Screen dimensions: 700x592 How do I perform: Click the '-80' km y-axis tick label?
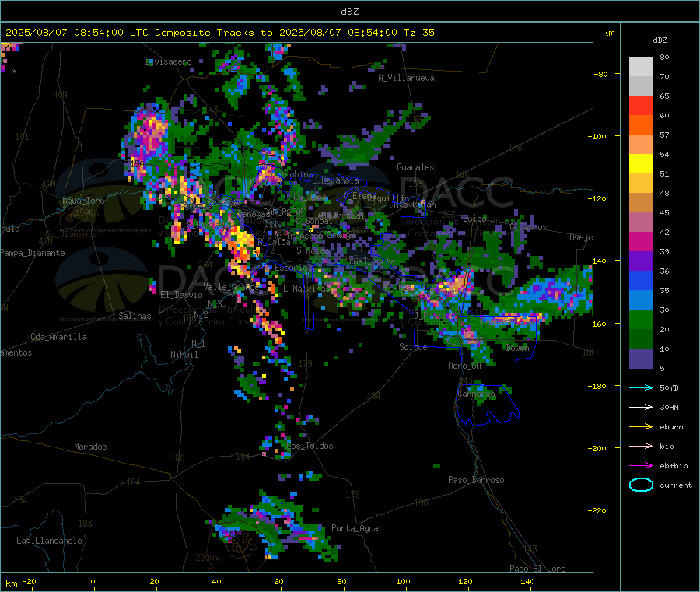[601, 74]
